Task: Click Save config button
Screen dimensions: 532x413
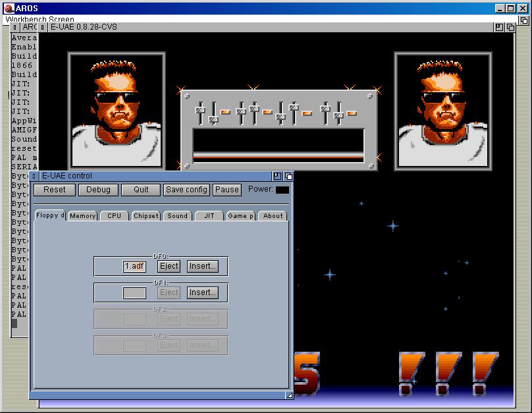Action: (x=186, y=190)
